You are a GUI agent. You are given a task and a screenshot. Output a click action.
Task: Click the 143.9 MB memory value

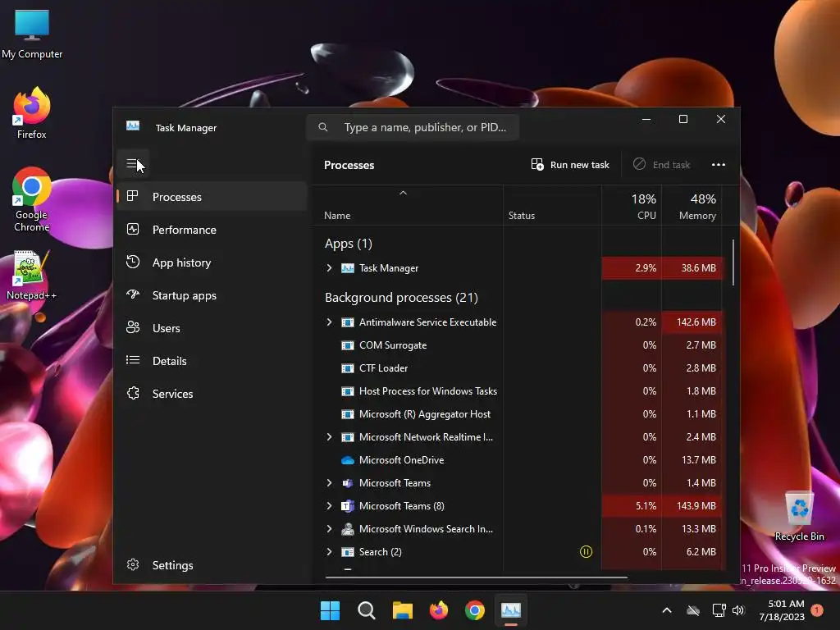(x=696, y=505)
